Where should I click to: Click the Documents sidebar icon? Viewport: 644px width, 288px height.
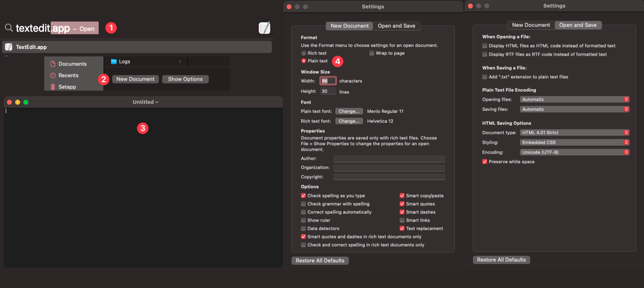(x=53, y=64)
